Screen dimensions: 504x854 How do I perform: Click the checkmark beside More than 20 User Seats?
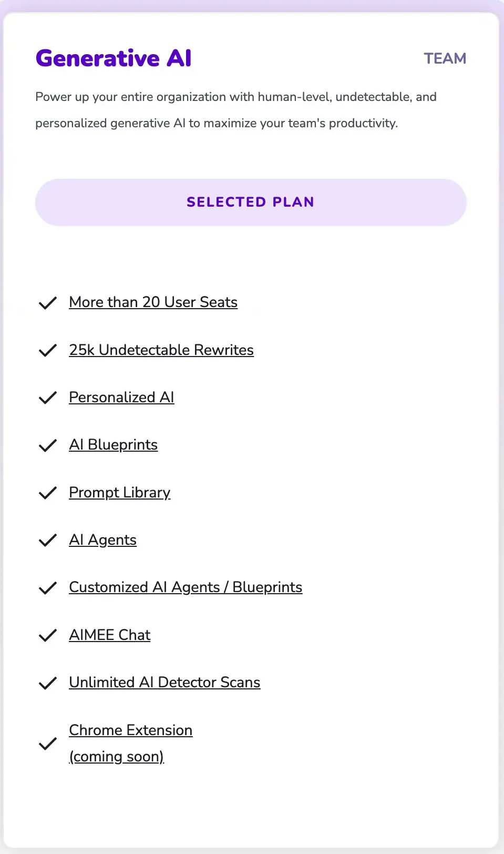point(48,303)
